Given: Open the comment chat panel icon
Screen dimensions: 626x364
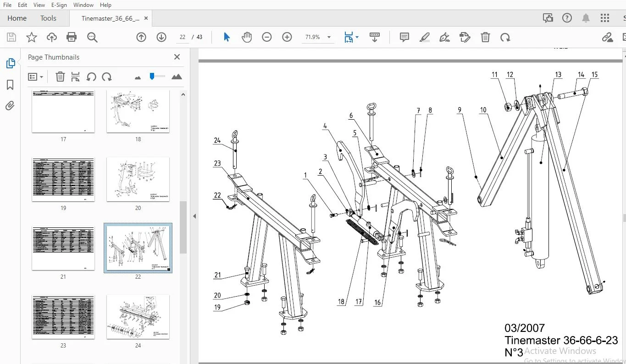Looking at the screenshot, I should pos(548,18).
